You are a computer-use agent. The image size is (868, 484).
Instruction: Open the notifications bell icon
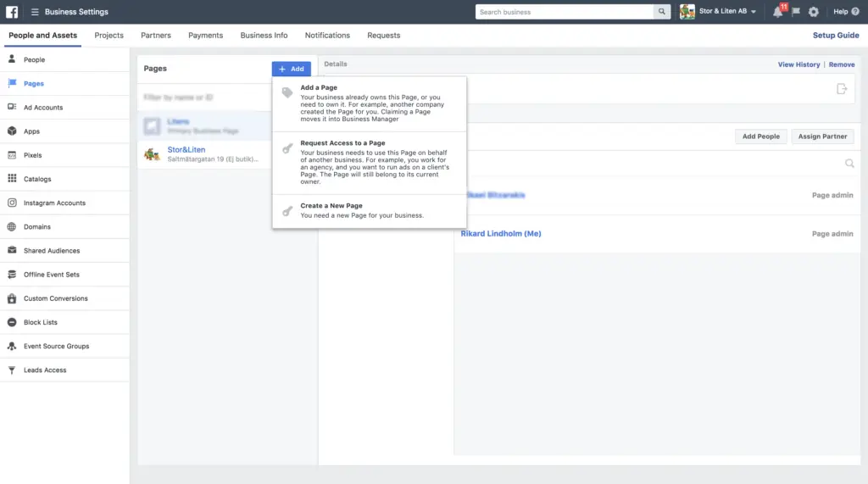tap(777, 12)
